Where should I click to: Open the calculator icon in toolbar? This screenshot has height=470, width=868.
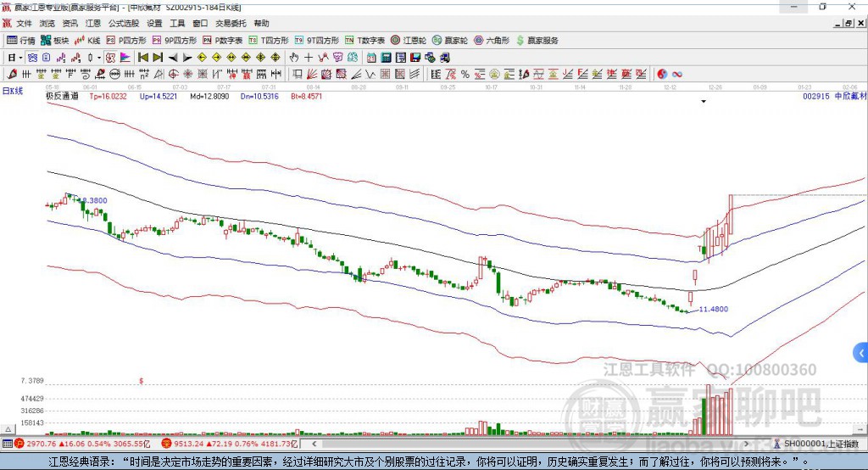pyautogui.click(x=386, y=58)
